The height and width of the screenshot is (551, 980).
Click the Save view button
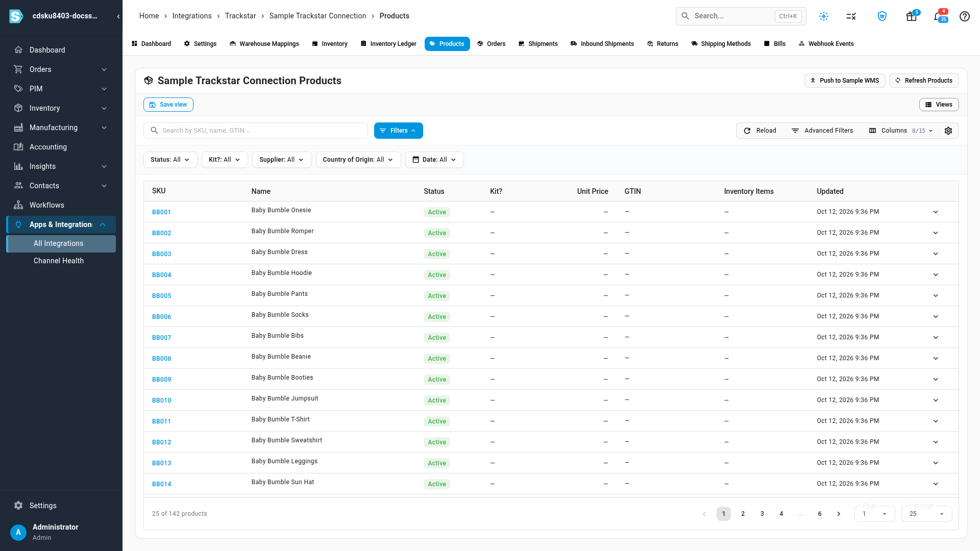[x=168, y=105]
